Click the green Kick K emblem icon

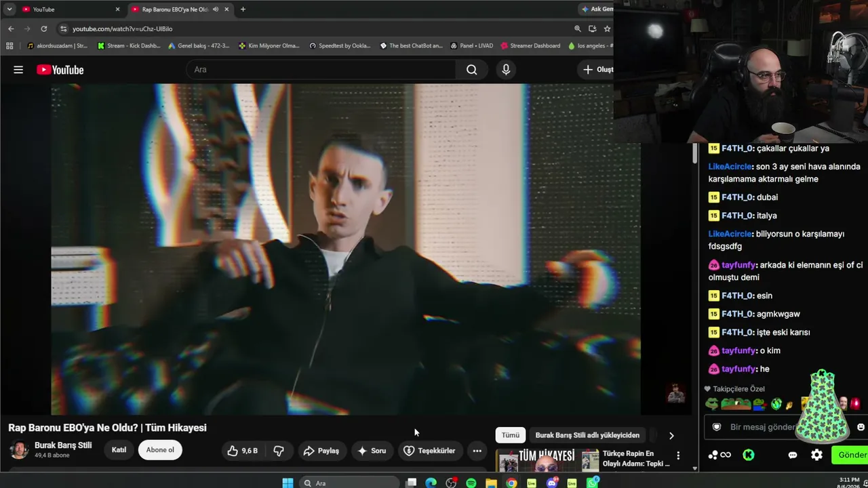coord(749,455)
